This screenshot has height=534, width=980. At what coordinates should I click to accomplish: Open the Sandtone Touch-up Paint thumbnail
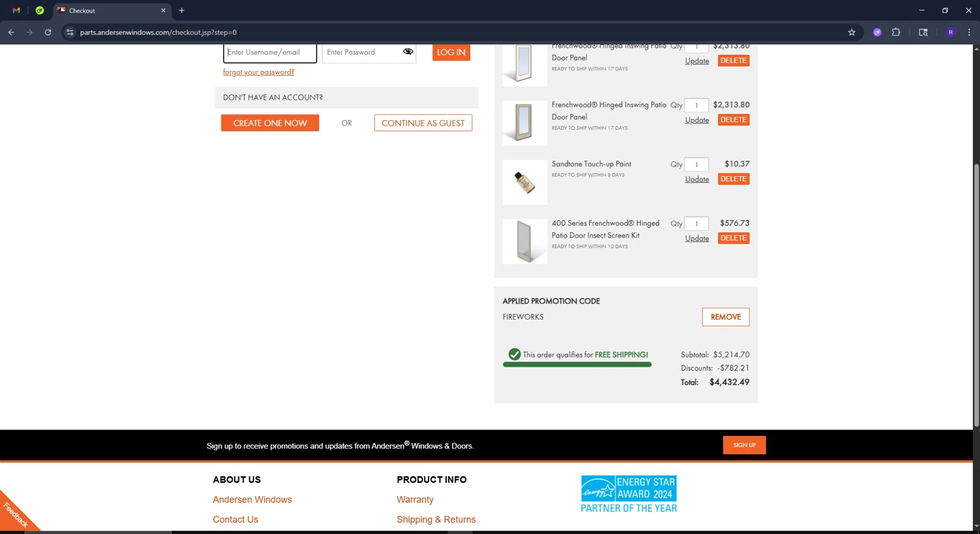click(525, 182)
